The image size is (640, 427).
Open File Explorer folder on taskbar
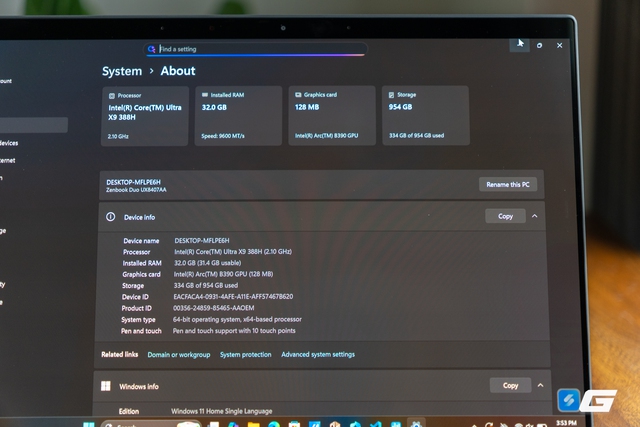pyautogui.click(x=253, y=425)
